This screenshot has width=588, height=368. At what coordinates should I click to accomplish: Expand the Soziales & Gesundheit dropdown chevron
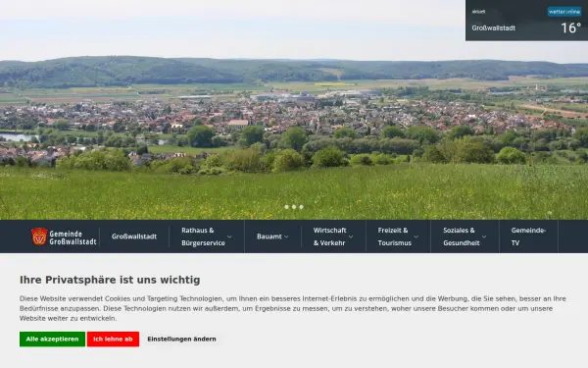click(x=484, y=237)
